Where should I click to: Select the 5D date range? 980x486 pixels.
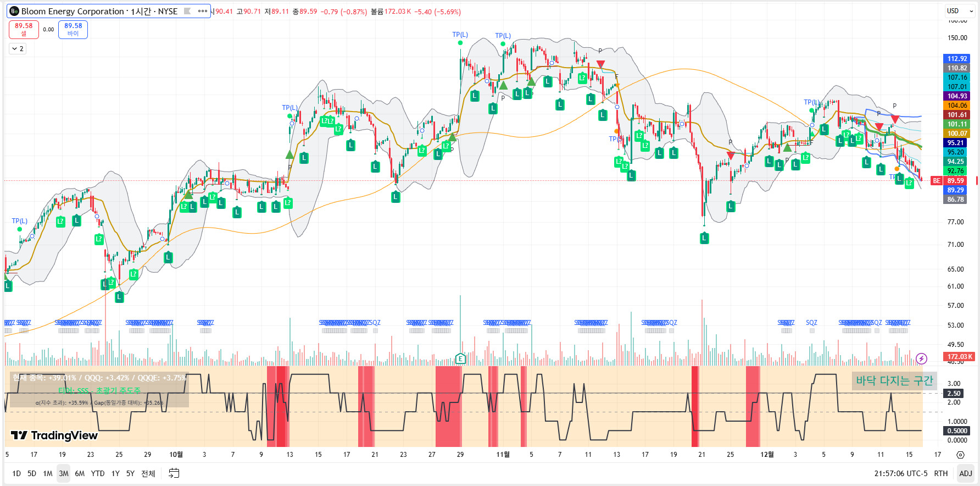pyautogui.click(x=32, y=473)
